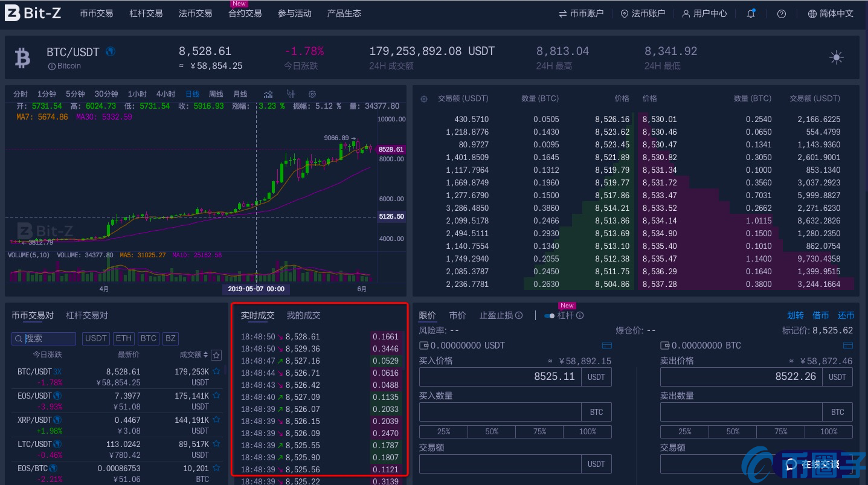Screen dimensions: 868x485
Task: Click the 划转 transfer link
Action: click(796, 315)
